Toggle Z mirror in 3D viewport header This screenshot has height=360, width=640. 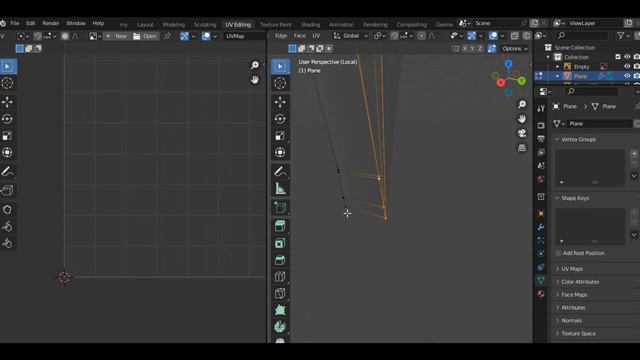pyautogui.click(x=480, y=49)
